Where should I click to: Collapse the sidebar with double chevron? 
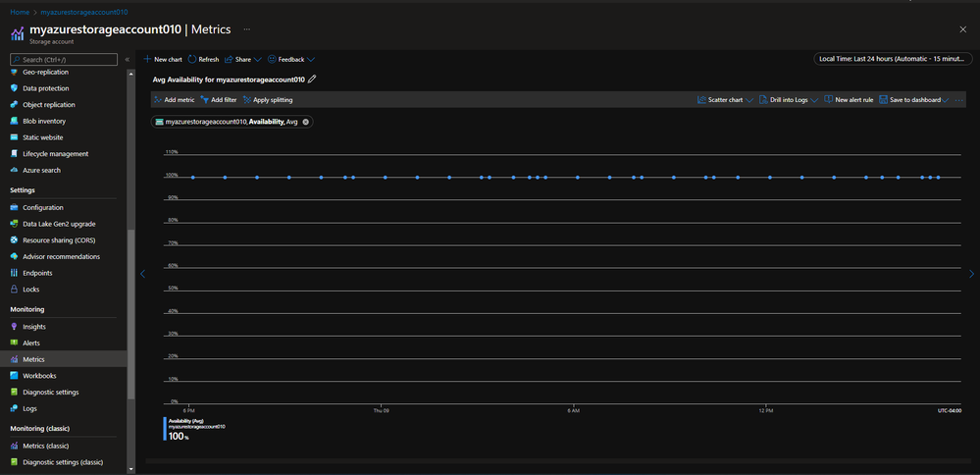pos(128,59)
